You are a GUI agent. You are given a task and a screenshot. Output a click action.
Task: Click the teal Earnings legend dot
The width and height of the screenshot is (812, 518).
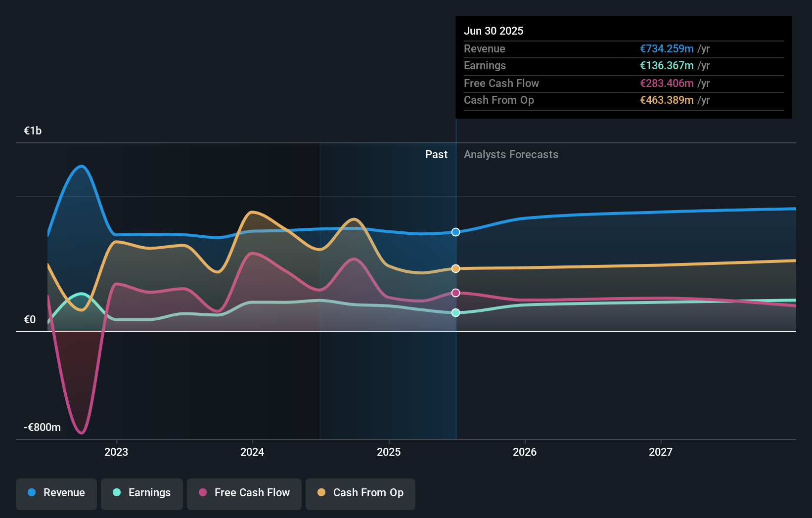(x=117, y=492)
